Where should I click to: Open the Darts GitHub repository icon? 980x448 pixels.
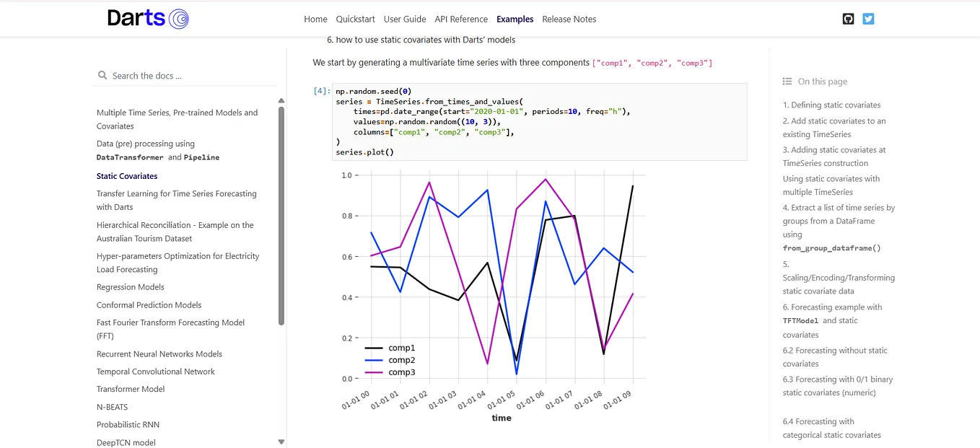click(848, 18)
